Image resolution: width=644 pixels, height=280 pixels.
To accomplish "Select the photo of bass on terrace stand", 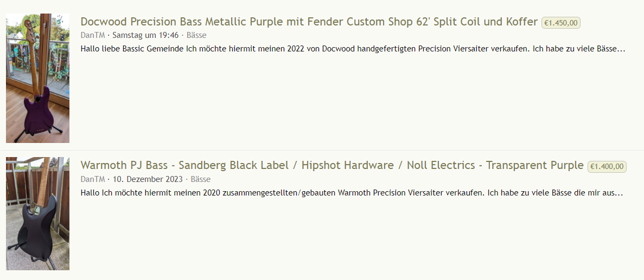I will coord(37,213).
